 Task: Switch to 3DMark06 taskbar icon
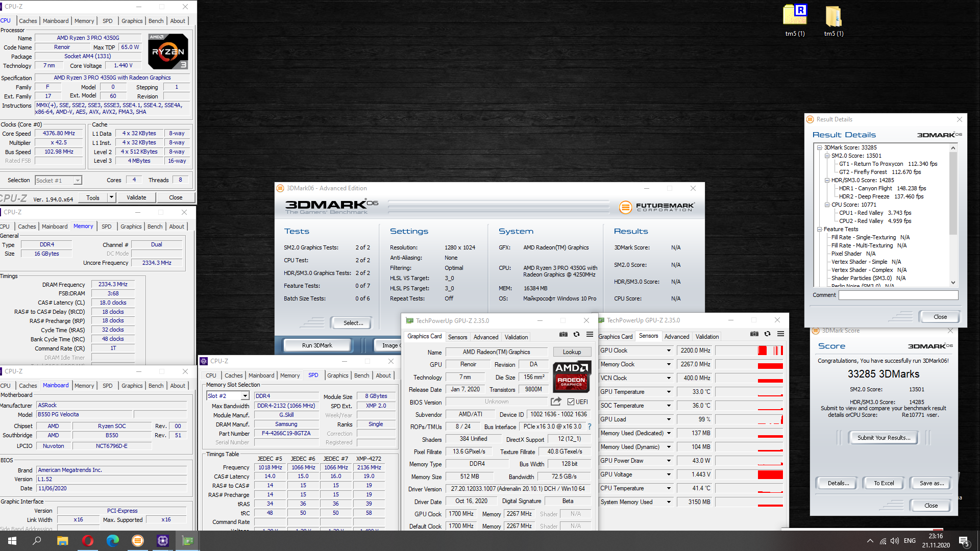pyautogui.click(x=138, y=541)
